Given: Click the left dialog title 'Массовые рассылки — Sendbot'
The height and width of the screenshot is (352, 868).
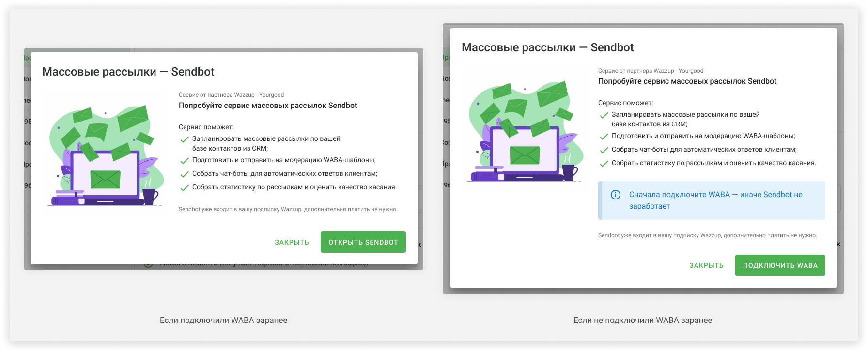Looking at the screenshot, I should pos(128,72).
